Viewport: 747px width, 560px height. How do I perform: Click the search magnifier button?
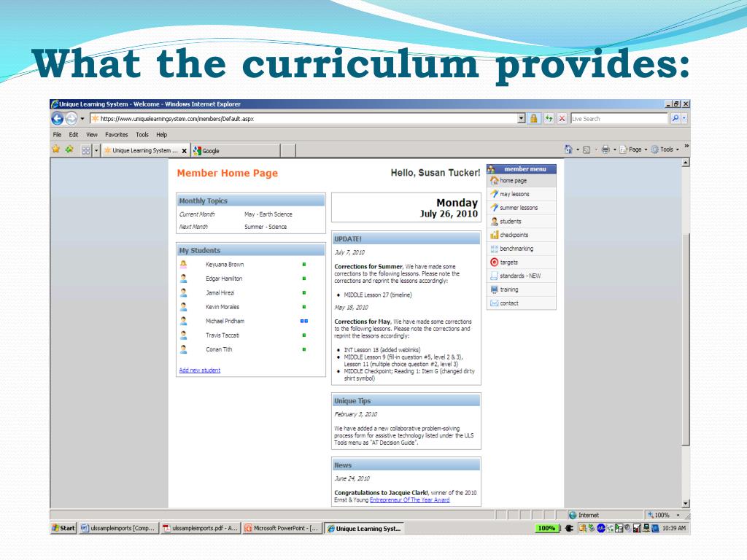tap(675, 119)
